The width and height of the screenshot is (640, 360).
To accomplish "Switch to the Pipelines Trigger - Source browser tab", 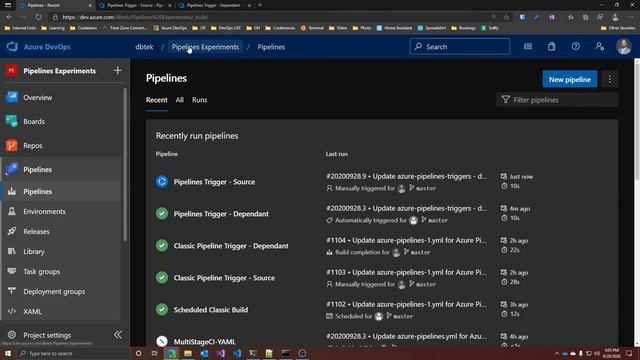I will point(135,5).
